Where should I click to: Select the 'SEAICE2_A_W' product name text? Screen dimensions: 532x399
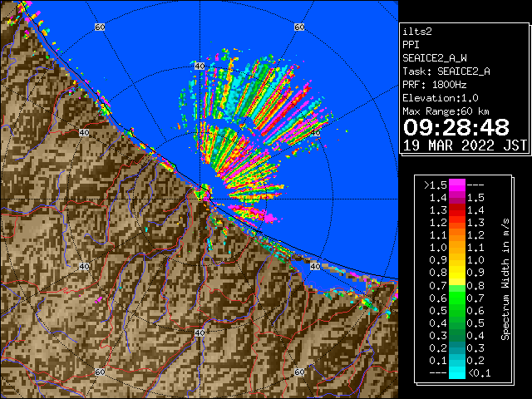[434, 58]
